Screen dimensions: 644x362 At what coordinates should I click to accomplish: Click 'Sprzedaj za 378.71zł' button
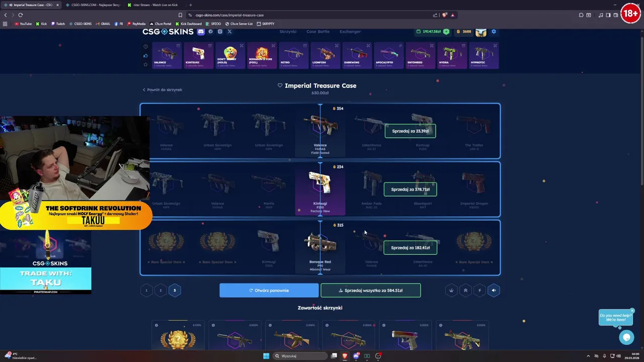pos(410,189)
